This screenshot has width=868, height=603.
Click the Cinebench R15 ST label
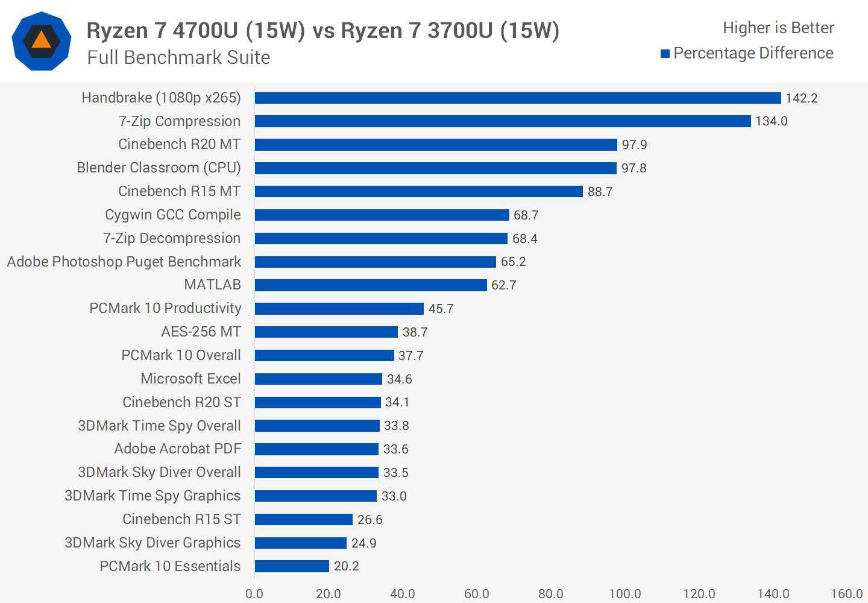click(x=182, y=519)
